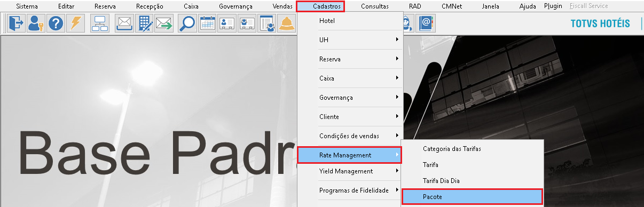The width and height of the screenshot is (644, 207).
Task: Click the envelope with green arrow icon
Action: click(x=164, y=23)
